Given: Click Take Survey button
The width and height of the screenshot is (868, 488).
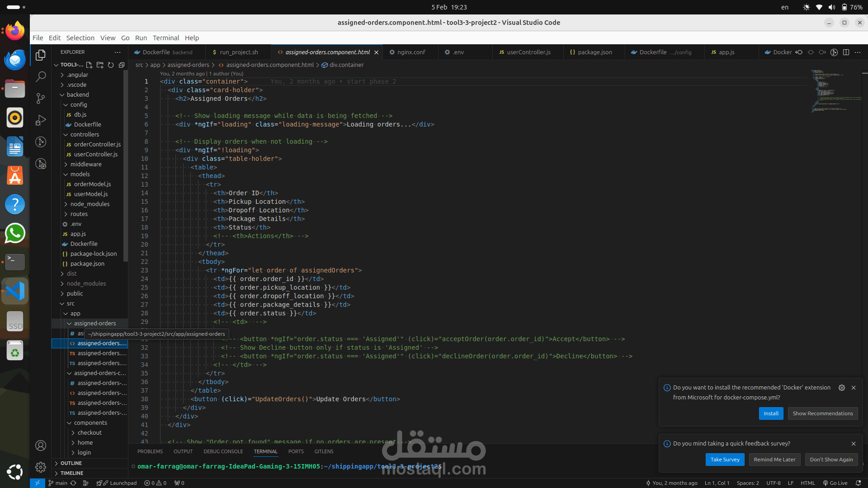Looking at the screenshot, I should 725,460.
